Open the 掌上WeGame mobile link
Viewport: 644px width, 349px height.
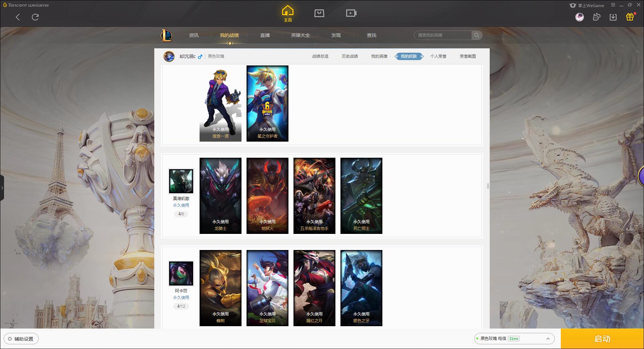tap(587, 5)
